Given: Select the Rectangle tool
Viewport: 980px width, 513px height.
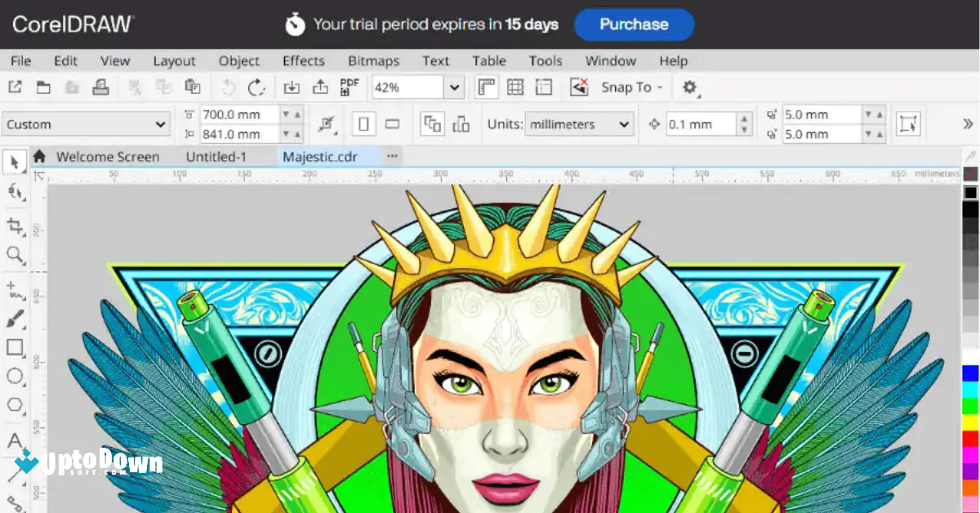Looking at the screenshot, I should click(x=14, y=347).
